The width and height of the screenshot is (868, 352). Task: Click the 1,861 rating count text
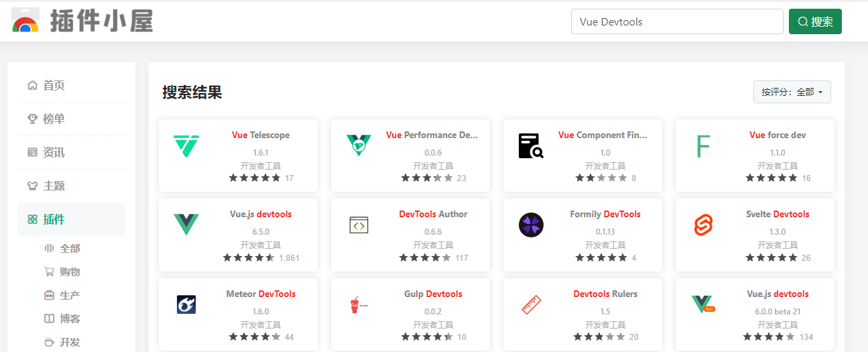click(289, 257)
